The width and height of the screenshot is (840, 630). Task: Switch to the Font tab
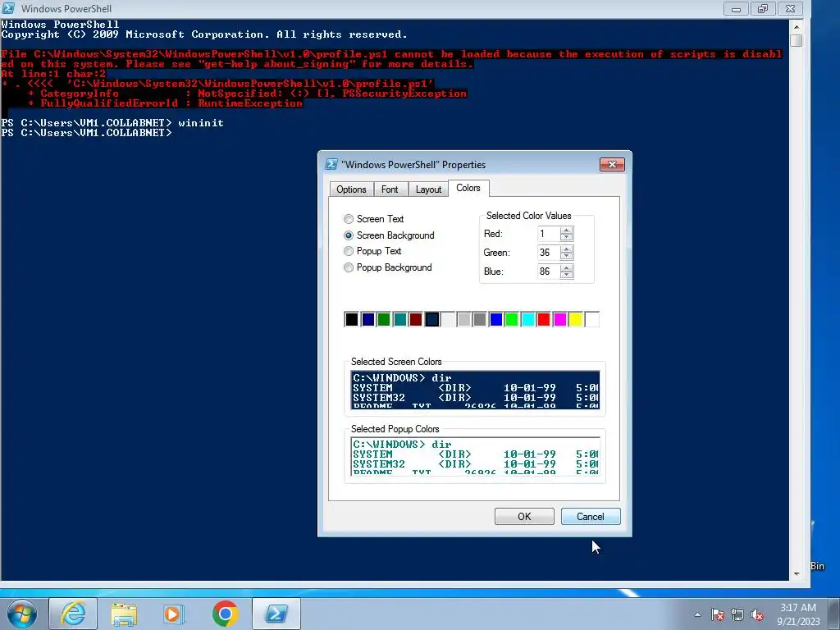tap(390, 189)
